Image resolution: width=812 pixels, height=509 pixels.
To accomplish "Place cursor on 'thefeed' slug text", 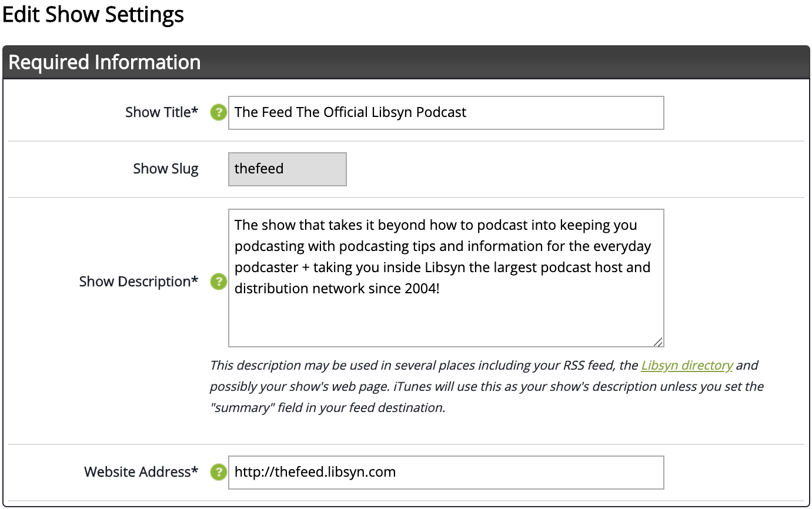I will point(259,169).
